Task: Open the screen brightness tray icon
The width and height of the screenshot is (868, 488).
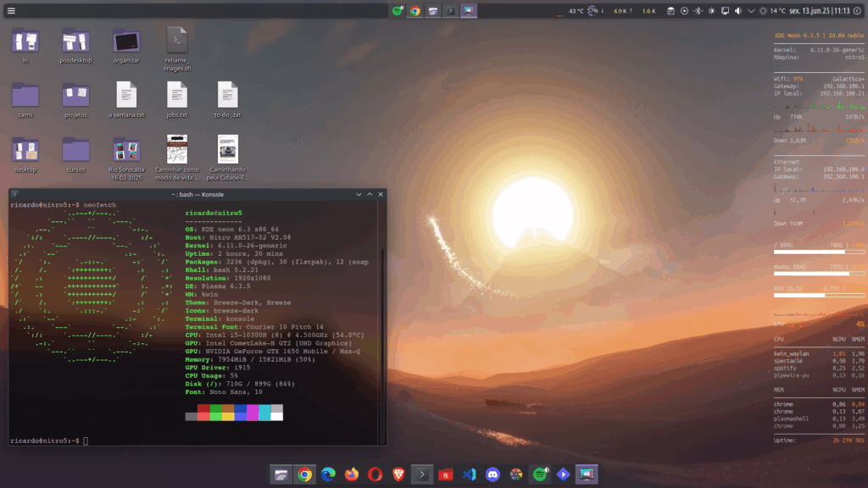Action: coord(711,10)
